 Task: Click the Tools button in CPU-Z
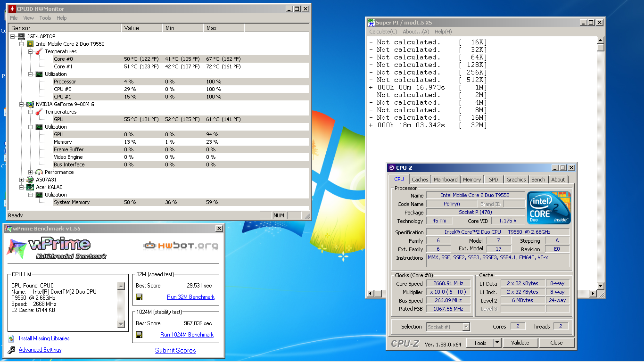point(480,343)
